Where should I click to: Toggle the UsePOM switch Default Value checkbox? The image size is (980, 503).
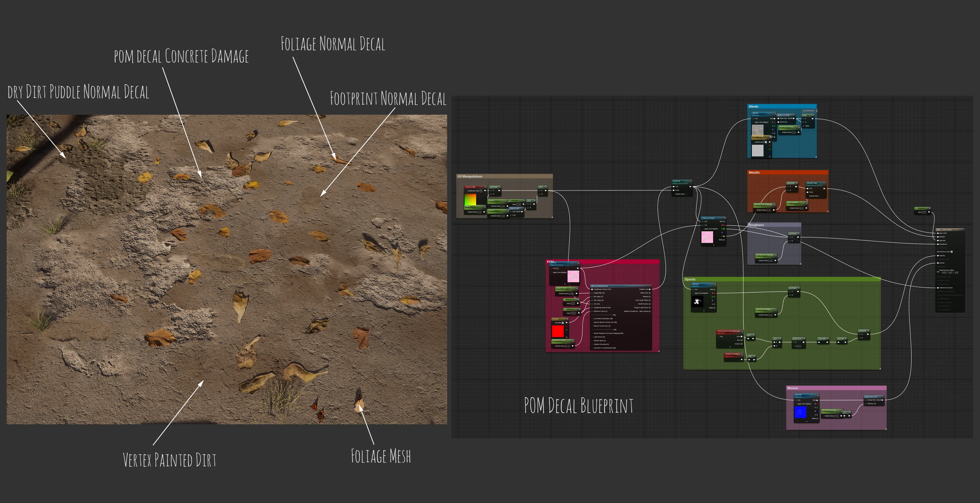(x=686, y=194)
